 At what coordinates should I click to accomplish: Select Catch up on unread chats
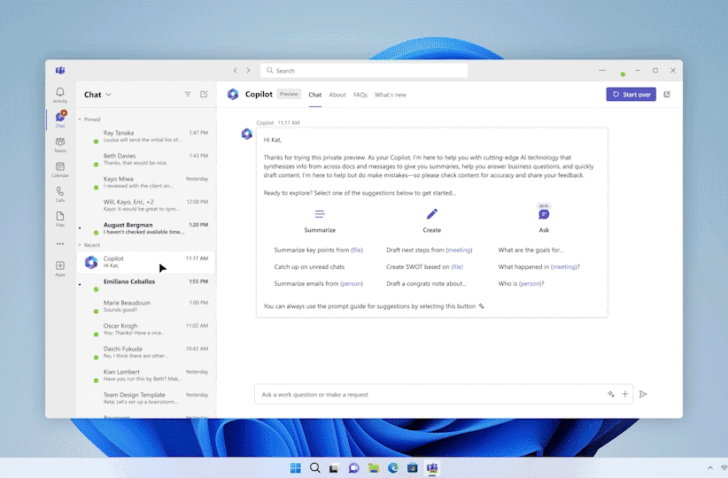pos(309,267)
